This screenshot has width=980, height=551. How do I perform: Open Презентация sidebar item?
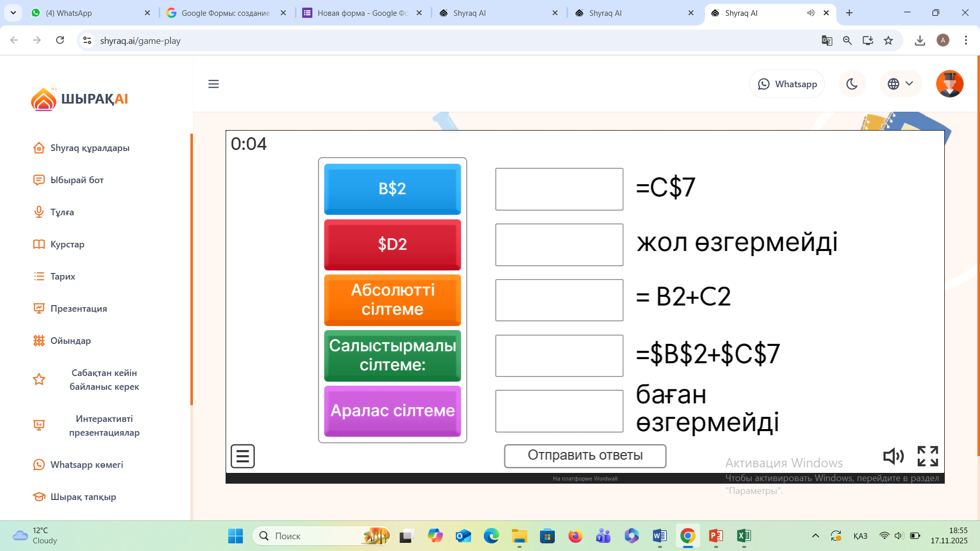point(79,309)
